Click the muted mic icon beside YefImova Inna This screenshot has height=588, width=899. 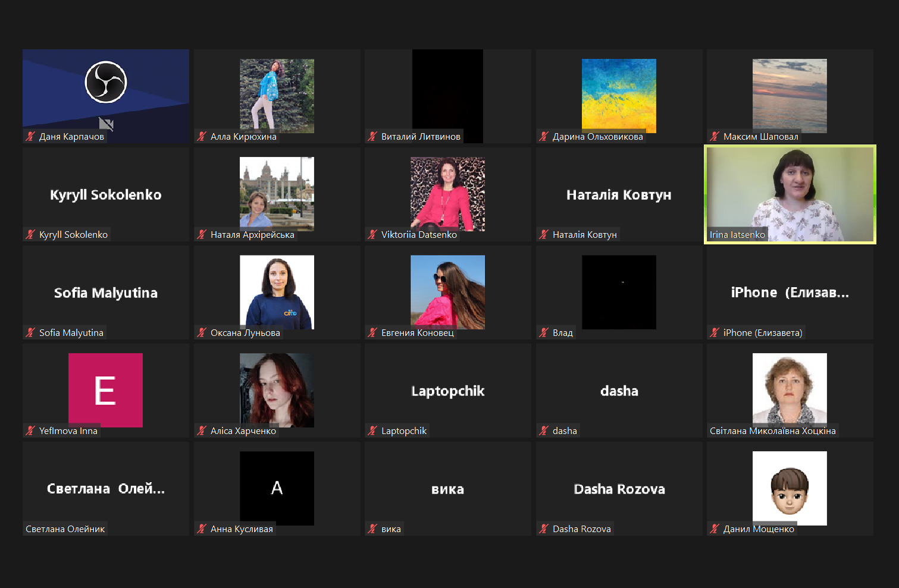pyautogui.click(x=30, y=430)
